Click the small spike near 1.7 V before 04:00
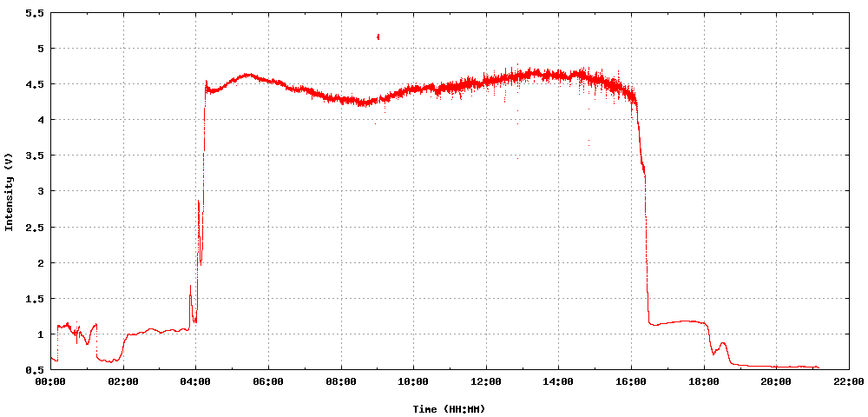 point(190,287)
